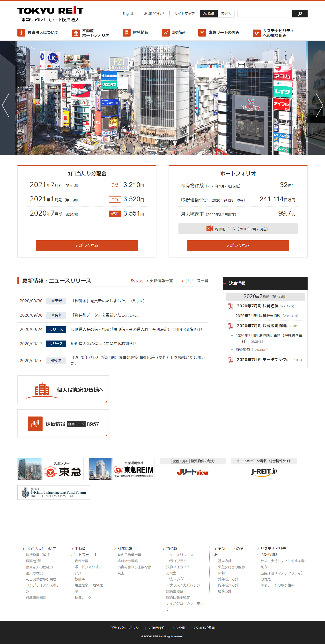Switch to the English site
This screenshot has width=325, height=644.
pos(128,14)
